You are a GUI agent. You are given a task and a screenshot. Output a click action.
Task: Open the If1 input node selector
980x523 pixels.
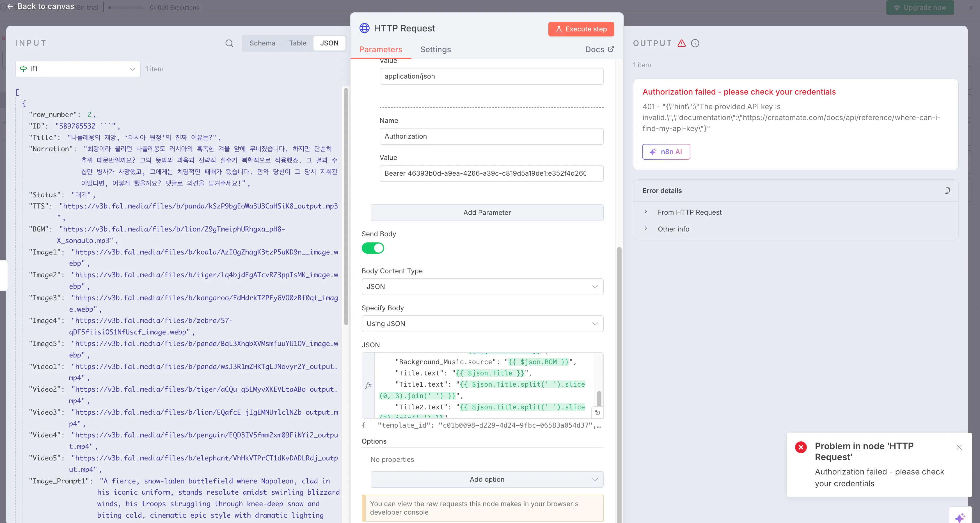pyautogui.click(x=78, y=69)
